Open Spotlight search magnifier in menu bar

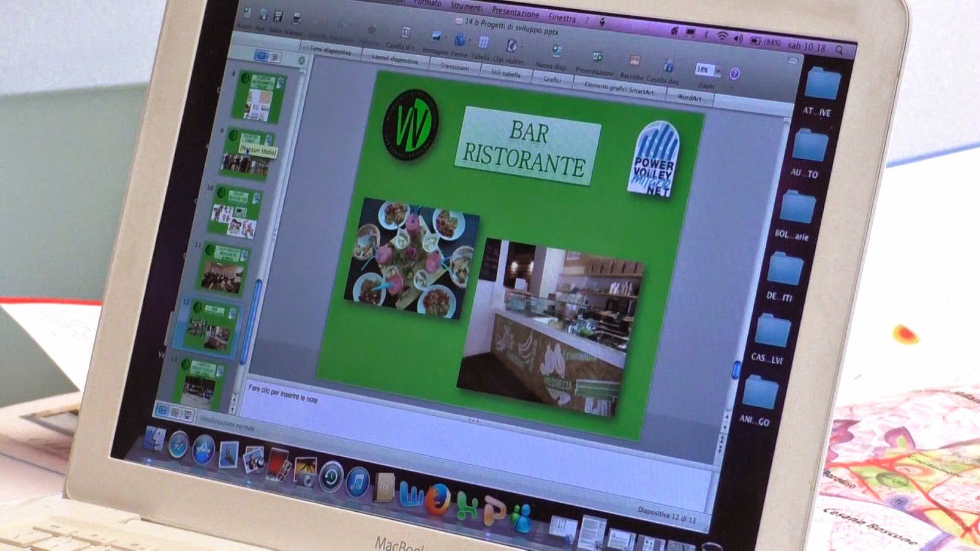click(839, 50)
